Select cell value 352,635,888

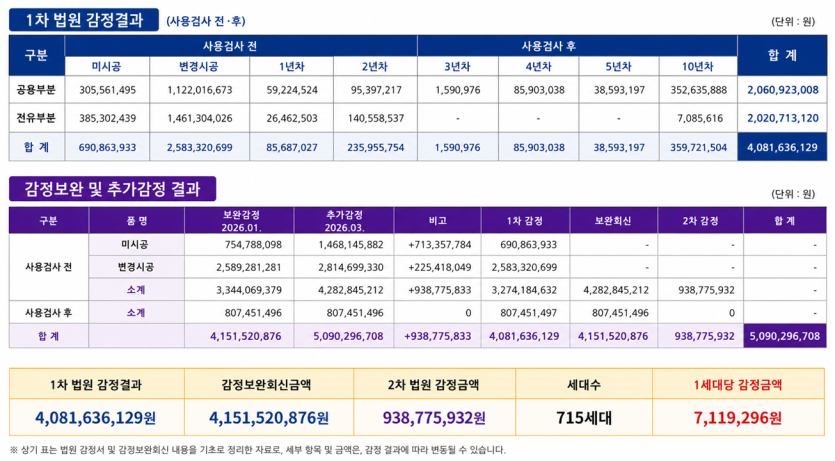click(x=698, y=90)
